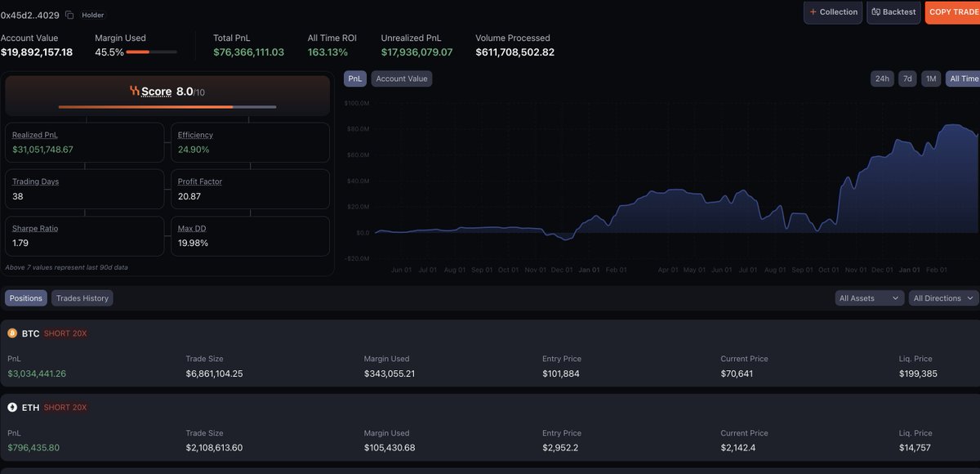The height and width of the screenshot is (474, 980).
Task: Set chart range to 24h
Action: click(882, 78)
